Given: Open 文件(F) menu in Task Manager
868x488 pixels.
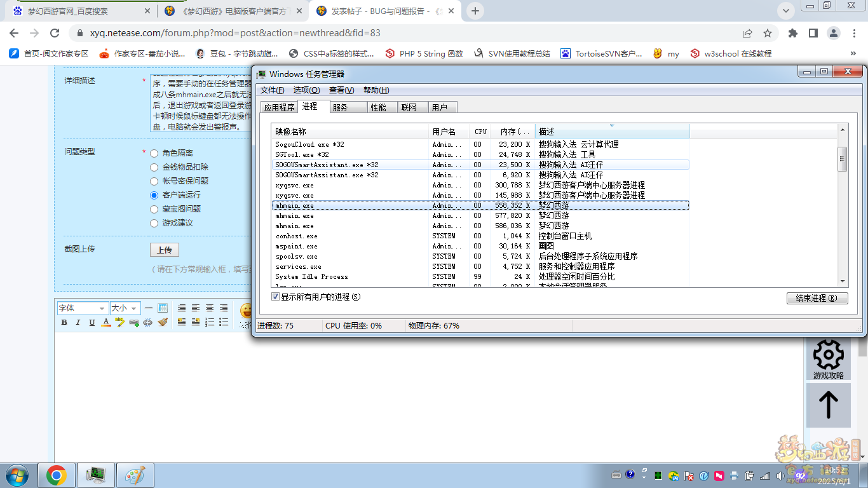Looking at the screenshot, I should pyautogui.click(x=273, y=90).
